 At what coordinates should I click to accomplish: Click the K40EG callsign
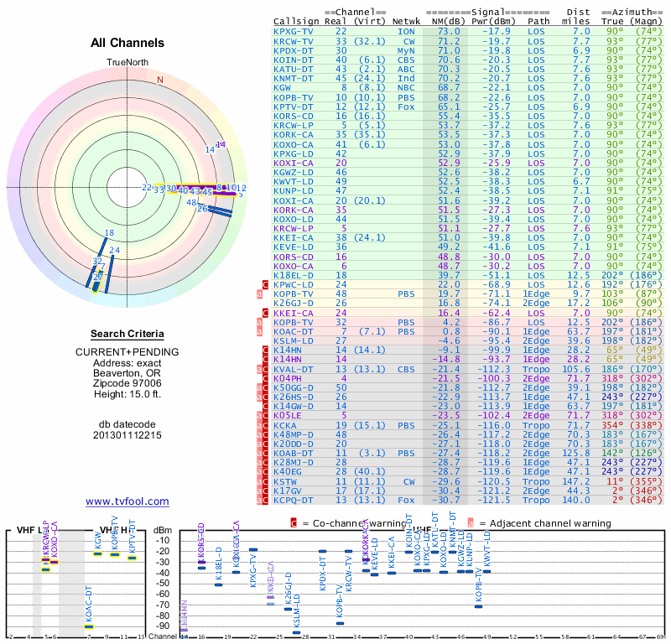[288, 471]
